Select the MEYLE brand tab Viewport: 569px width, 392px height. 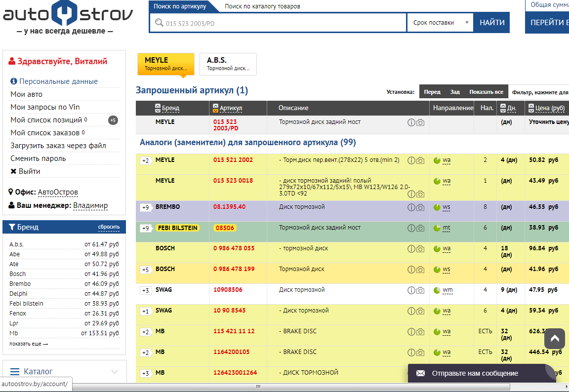166,64
